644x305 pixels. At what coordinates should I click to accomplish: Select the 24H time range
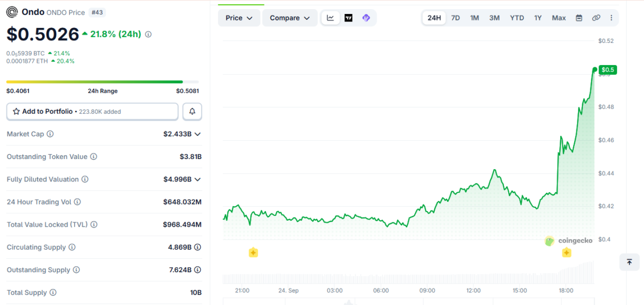(x=434, y=18)
